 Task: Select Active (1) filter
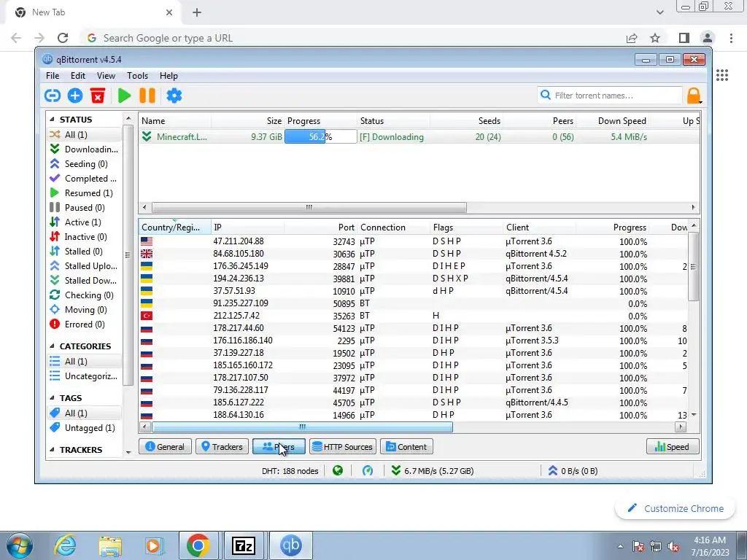point(84,222)
